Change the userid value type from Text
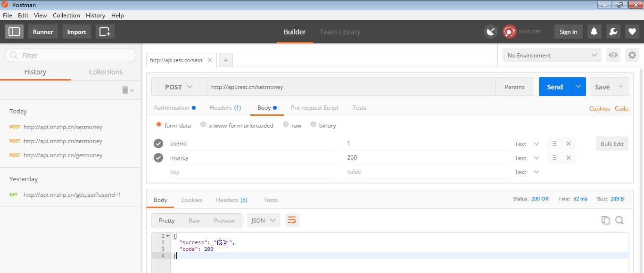 (x=527, y=144)
